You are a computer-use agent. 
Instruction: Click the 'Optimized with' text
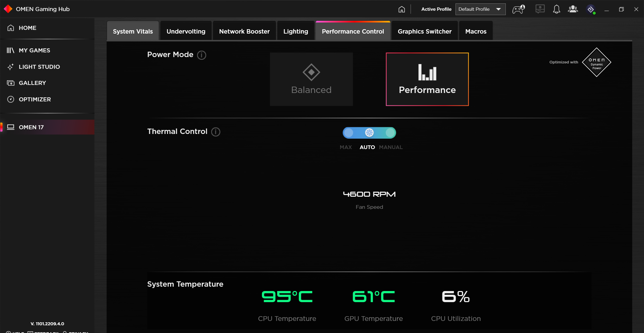pos(563,62)
